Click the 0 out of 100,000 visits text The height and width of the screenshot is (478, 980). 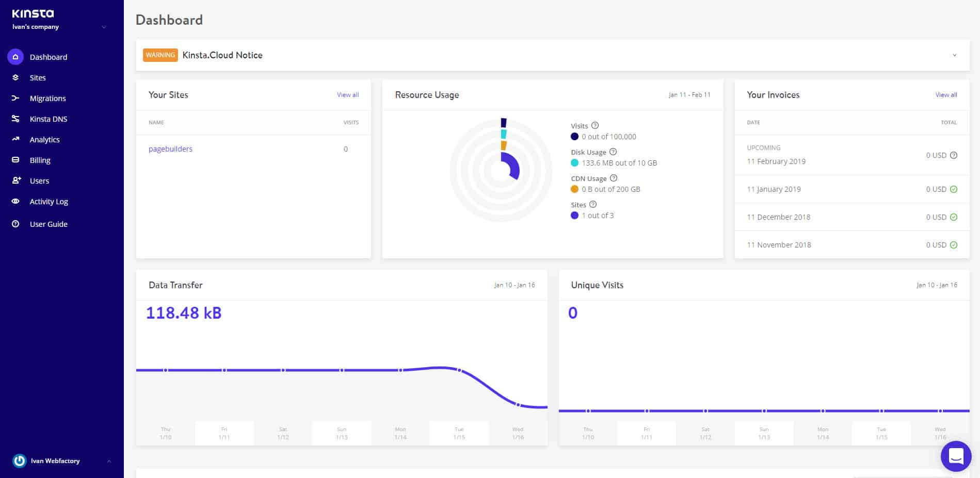(x=609, y=137)
